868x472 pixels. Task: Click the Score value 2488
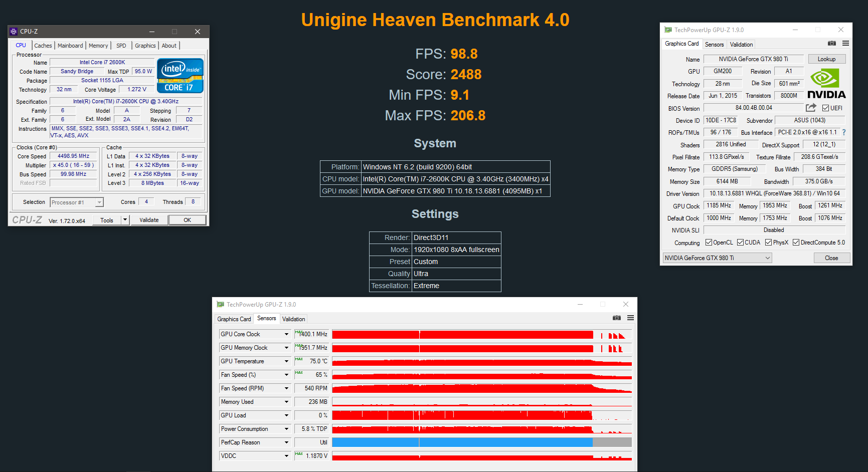pyautogui.click(x=466, y=74)
